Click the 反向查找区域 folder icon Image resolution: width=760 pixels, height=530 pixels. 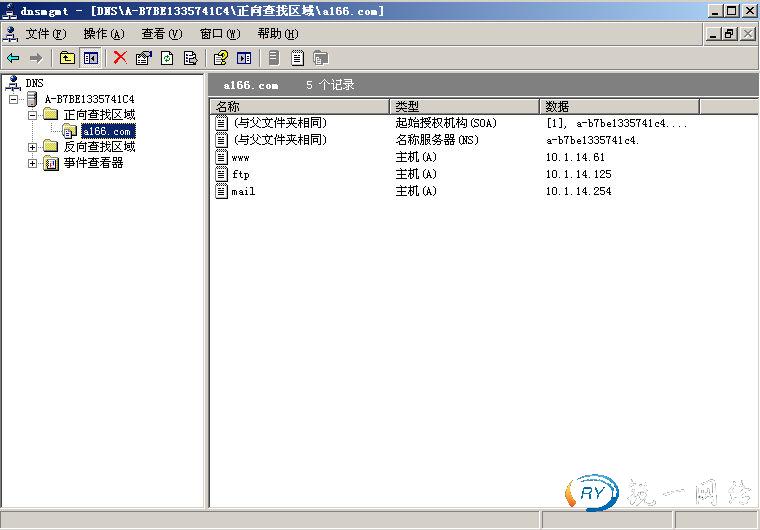[x=50, y=146]
